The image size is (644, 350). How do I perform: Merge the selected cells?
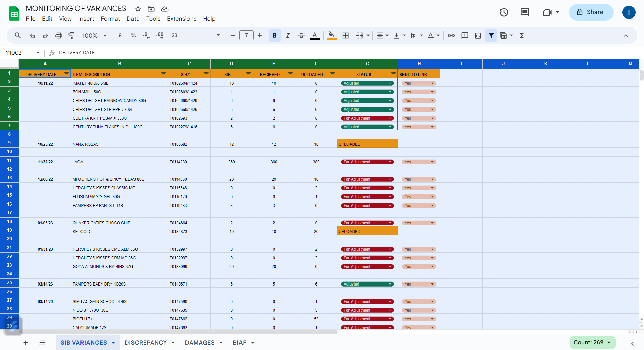pos(360,35)
